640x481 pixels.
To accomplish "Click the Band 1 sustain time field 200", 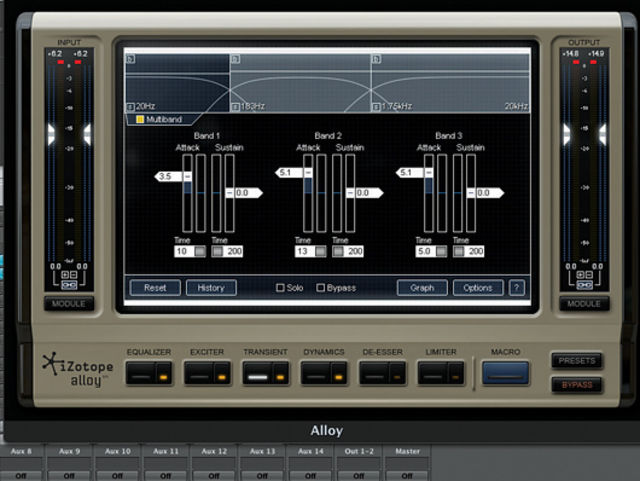I will coord(233,251).
